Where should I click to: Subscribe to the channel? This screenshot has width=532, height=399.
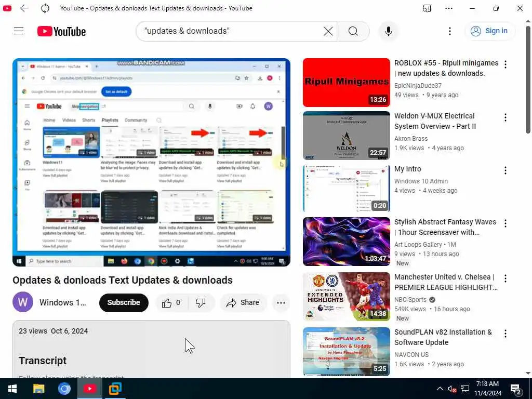click(124, 302)
